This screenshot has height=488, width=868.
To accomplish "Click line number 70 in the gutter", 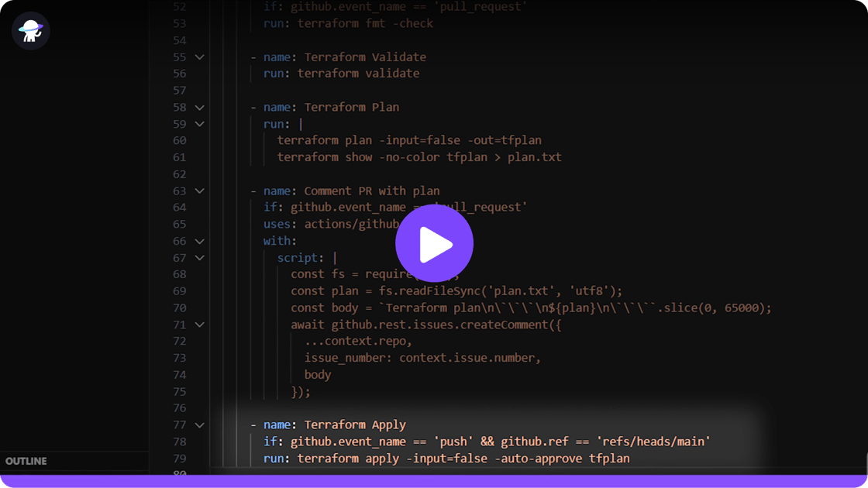I will click(179, 308).
